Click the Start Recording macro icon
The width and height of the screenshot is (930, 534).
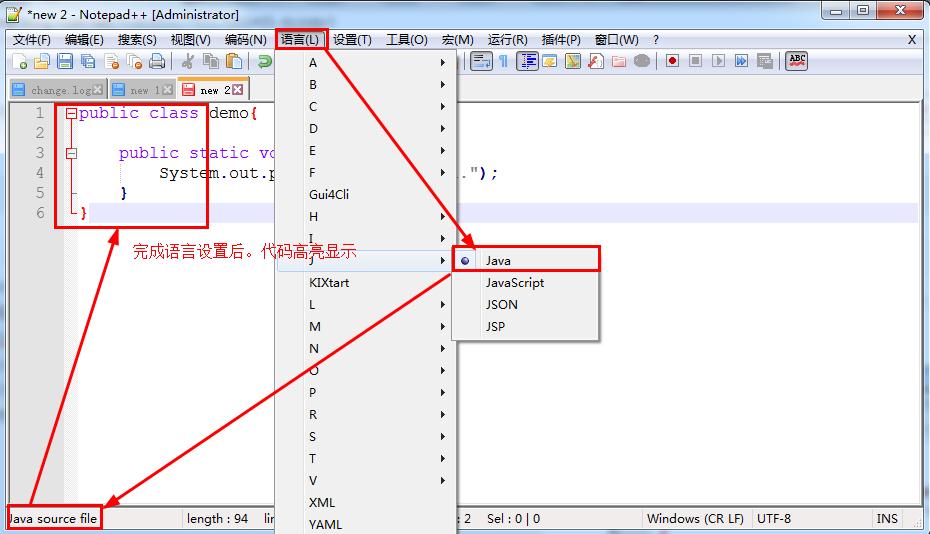click(672, 61)
